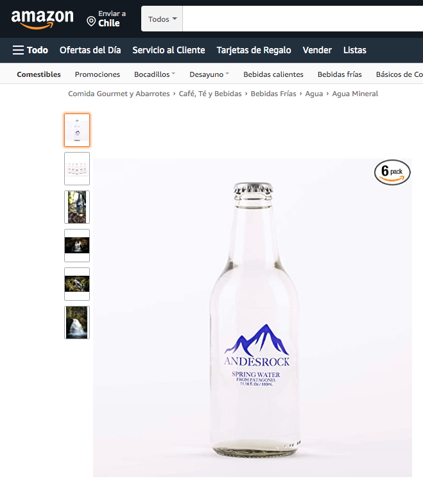Select the first single-bottle thumbnail

click(77, 130)
